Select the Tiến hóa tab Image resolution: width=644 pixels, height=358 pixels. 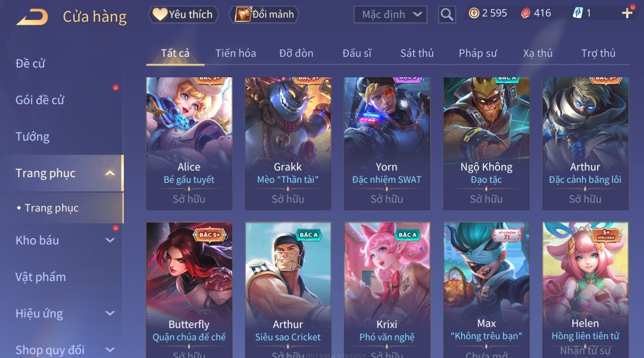[x=236, y=53]
